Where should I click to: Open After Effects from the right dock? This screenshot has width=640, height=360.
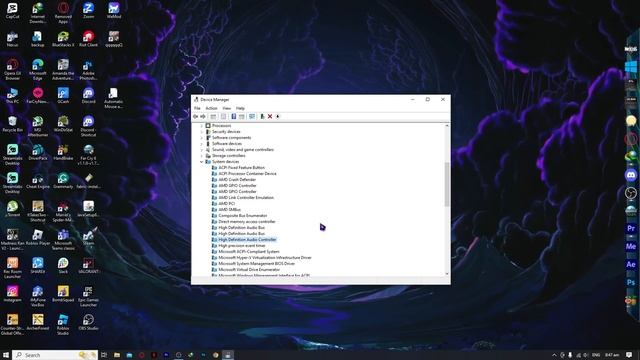click(x=631, y=264)
